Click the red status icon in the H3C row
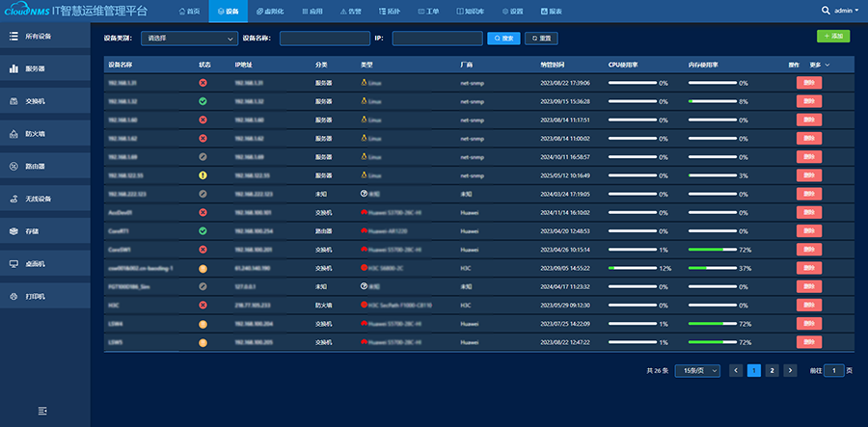 [x=203, y=306]
